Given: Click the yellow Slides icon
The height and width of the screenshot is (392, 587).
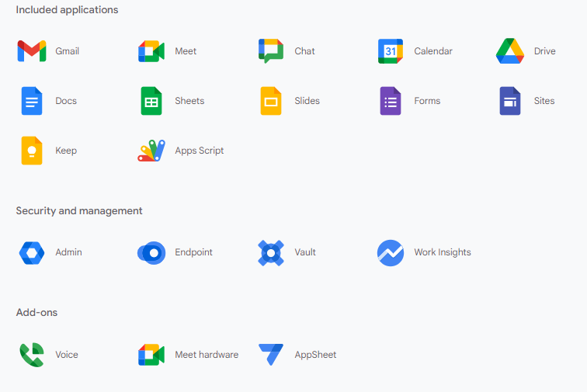Looking at the screenshot, I should [271, 101].
